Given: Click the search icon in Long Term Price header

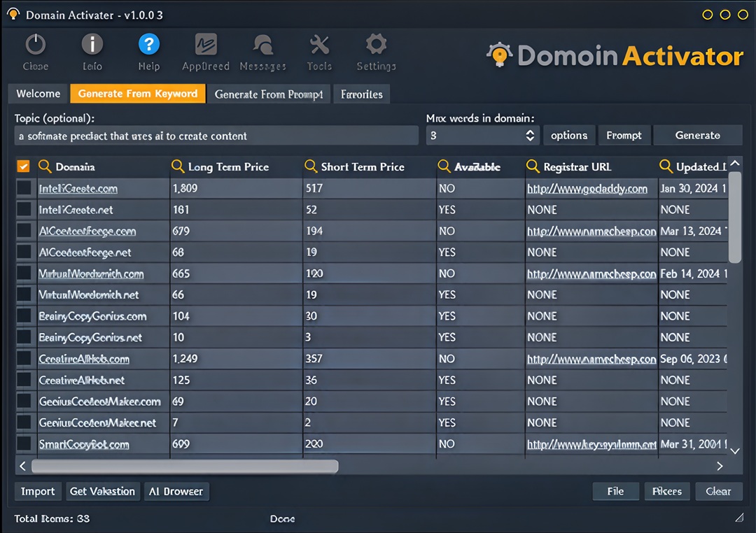Looking at the screenshot, I should click(x=178, y=166).
